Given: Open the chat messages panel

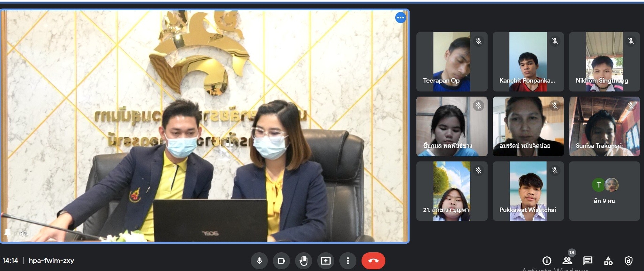Looking at the screenshot, I should (587, 261).
